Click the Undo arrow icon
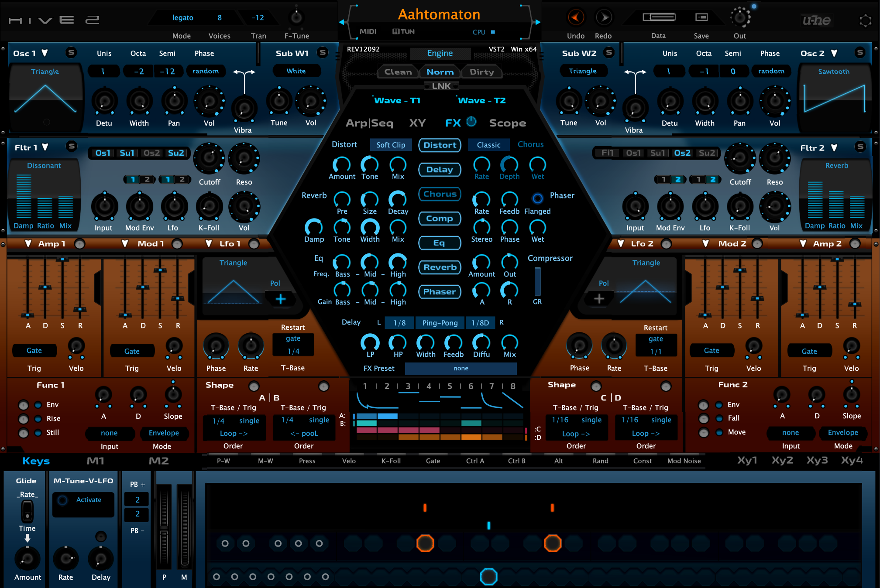The image size is (880, 588). click(576, 17)
